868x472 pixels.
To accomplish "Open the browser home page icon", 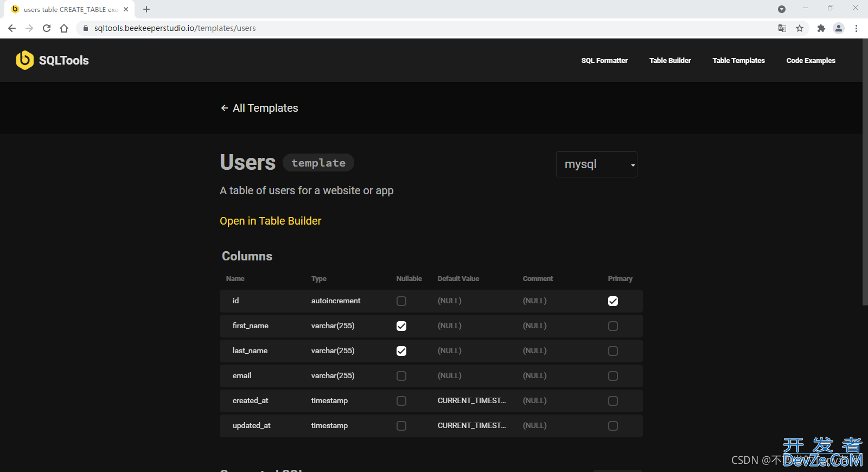I will click(64, 28).
